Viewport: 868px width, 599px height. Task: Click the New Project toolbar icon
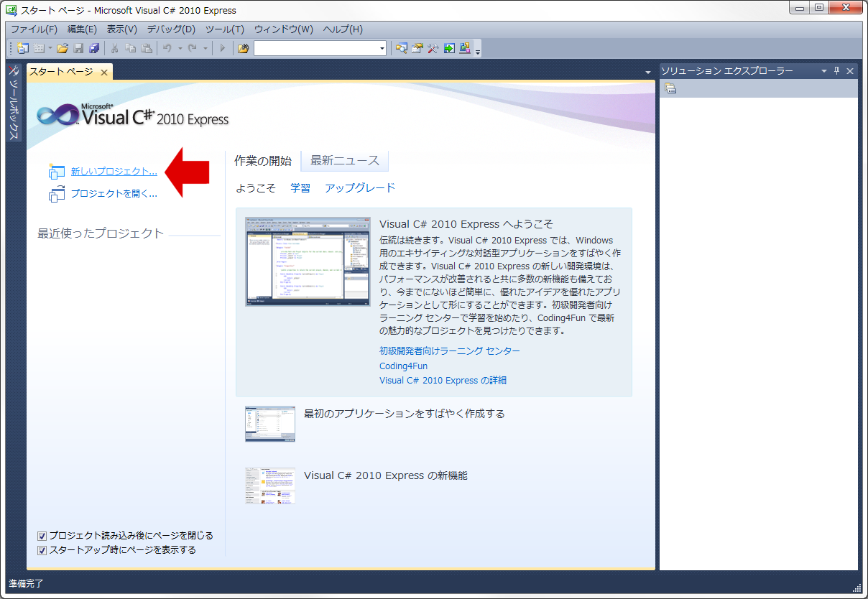(x=23, y=48)
